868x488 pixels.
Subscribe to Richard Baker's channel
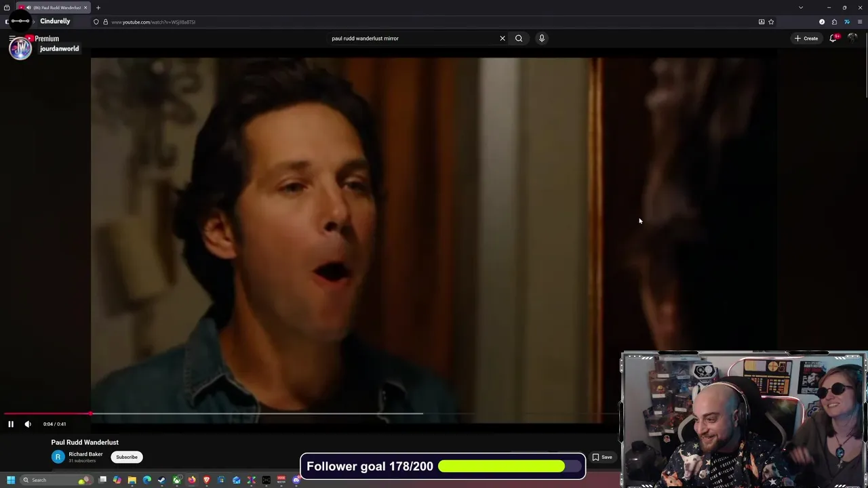coord(127,457)
